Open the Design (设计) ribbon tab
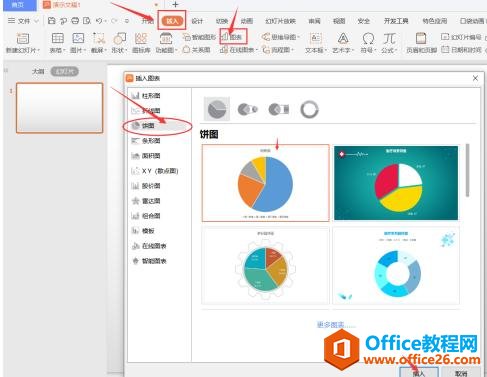This screenshot has height=377, width=487. (x=197, y=21)
